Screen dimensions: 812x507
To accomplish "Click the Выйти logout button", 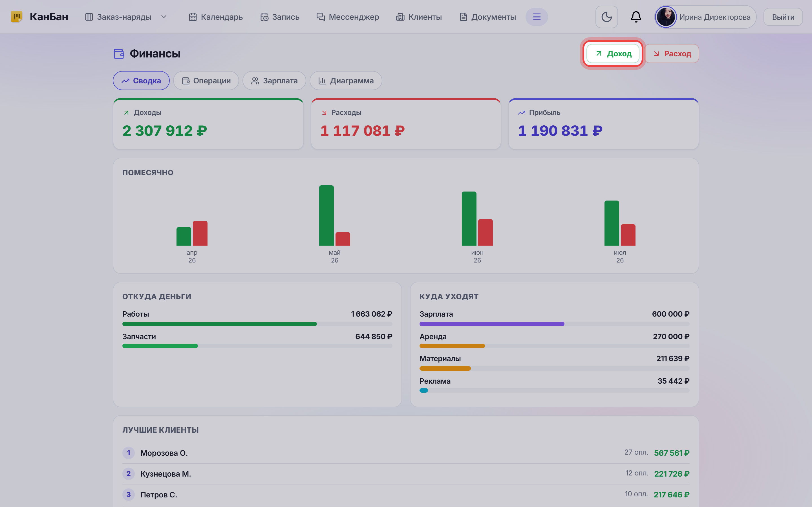I will point(783,17).
